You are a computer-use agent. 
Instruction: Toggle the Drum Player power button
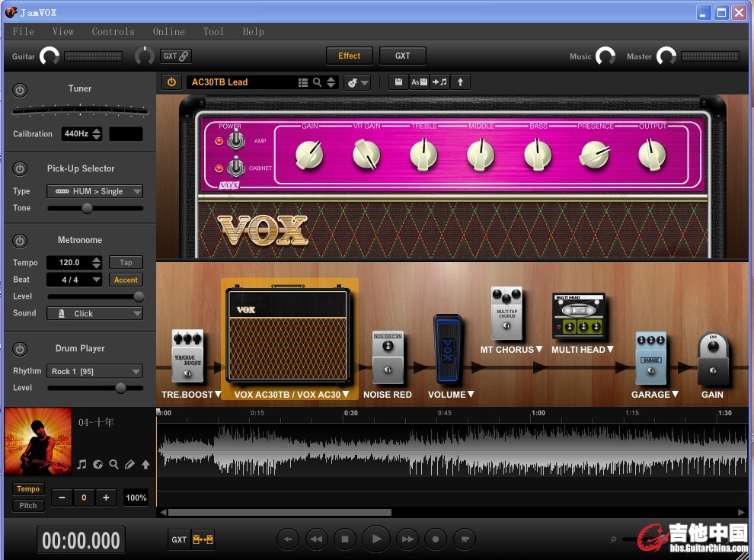point(20,349)
